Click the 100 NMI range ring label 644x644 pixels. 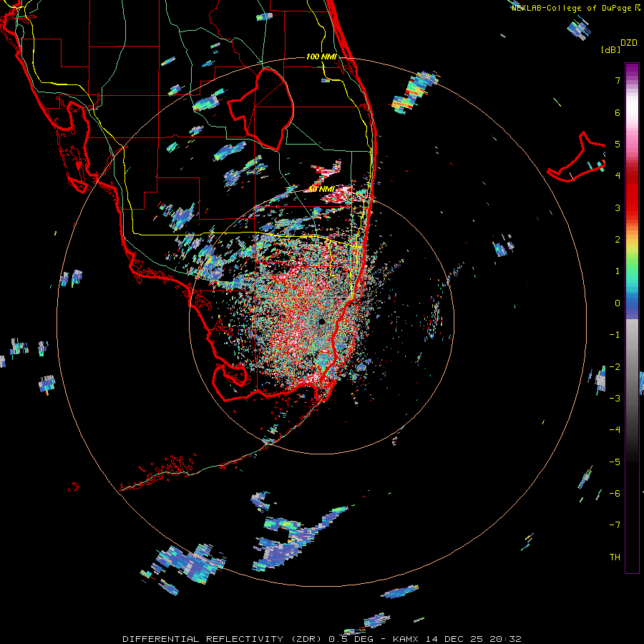point(321,57)
